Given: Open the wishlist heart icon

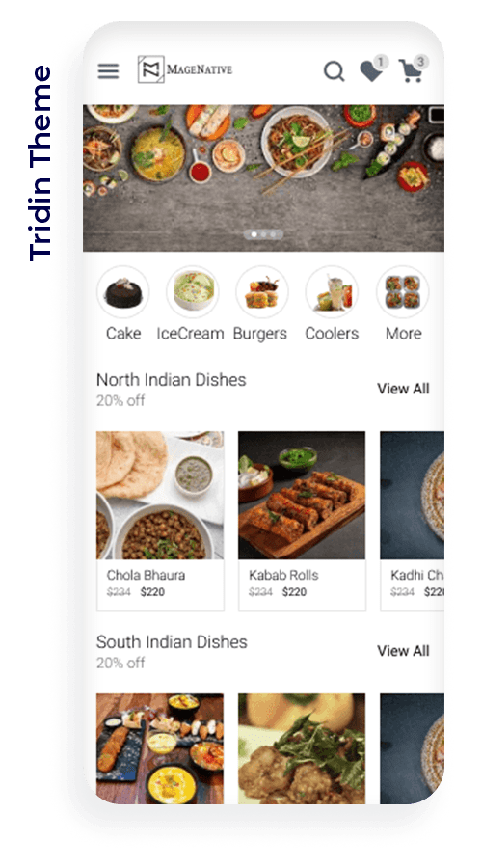Looking at the screenshot, I should (x=372, y=68).
